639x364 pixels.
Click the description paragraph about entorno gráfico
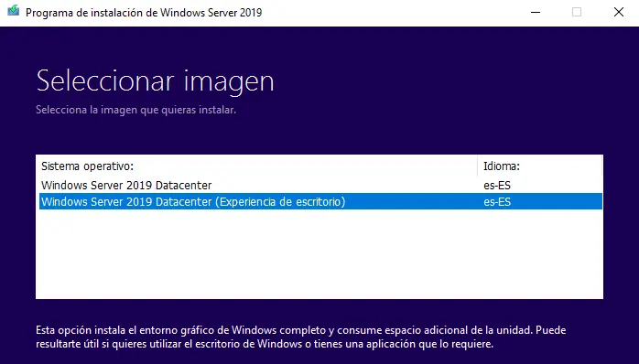(x=301, y=337)
